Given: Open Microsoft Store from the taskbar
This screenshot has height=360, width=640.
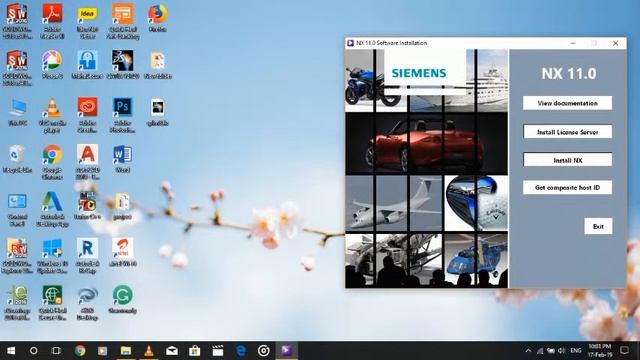Looking at the screenshot, I should pyautogui.click(x=194, y=351).
